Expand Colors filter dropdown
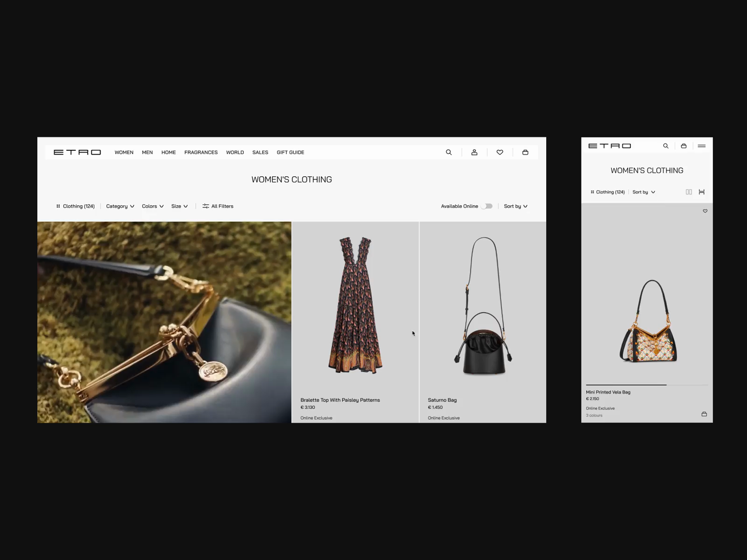 153,206
